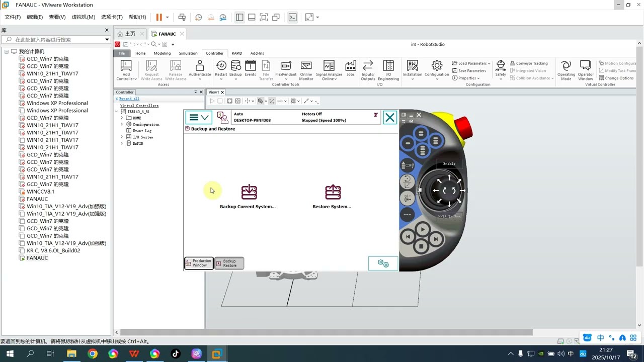The height and width of the screenshot is (362, 644).
Task: Switch to the Simulation ribbon tab
Action: 188,53
